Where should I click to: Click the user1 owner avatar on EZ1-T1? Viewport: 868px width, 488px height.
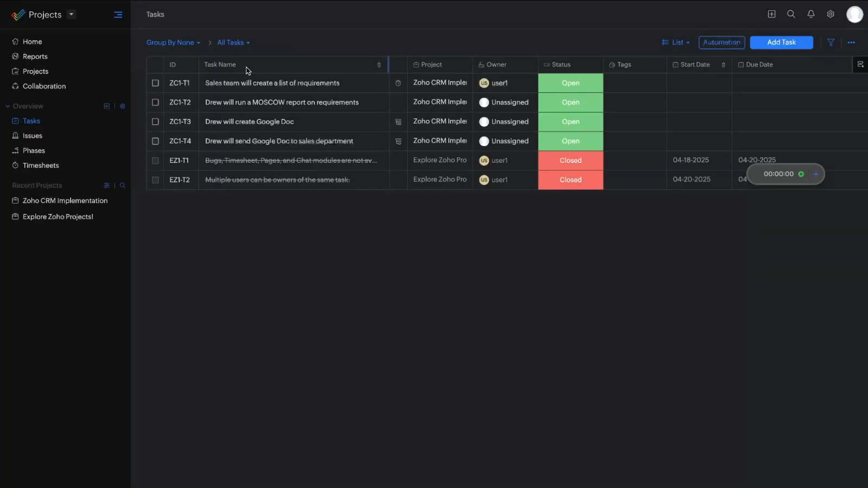pyautogui.click(x=484, y=161)
